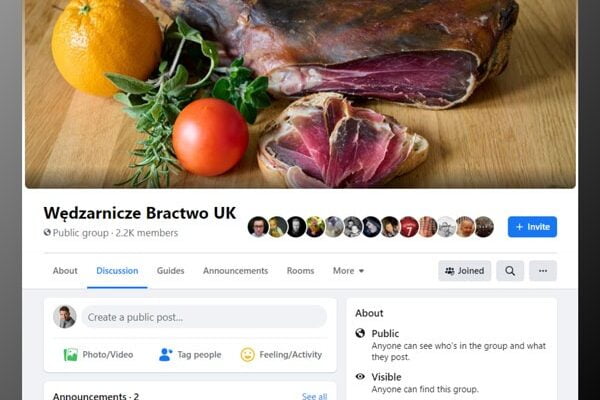Click the Photo/Video icon
Viewport: 600px width, 400px height.
click(71, 354)
